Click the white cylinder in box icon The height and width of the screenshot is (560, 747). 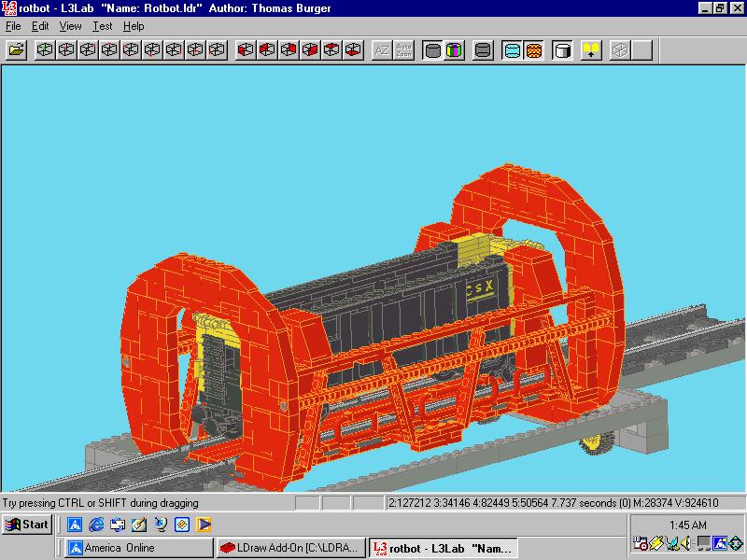pos(563,50)
